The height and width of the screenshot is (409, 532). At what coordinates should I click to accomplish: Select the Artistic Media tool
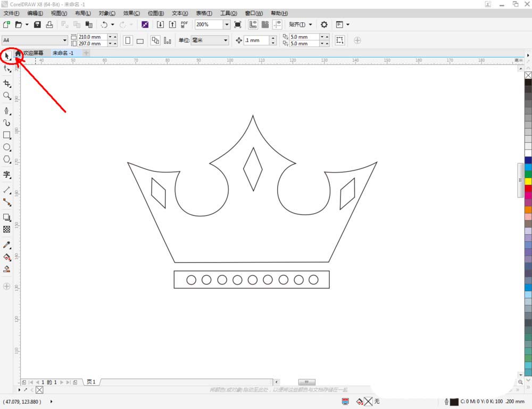[7, 122]
